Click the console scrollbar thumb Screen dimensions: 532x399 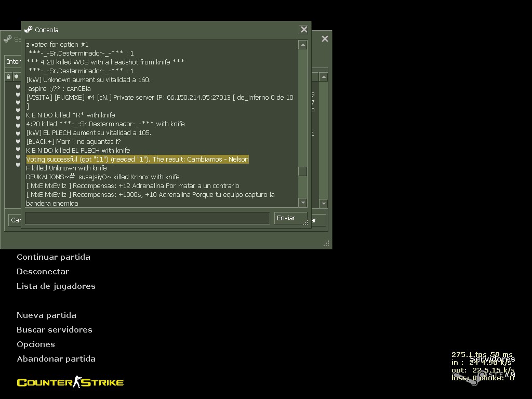303,171
